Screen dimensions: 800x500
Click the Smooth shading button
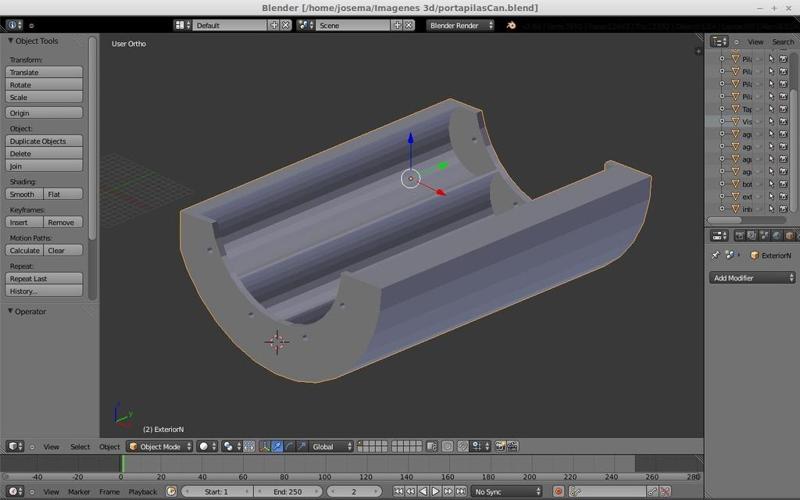23,194
